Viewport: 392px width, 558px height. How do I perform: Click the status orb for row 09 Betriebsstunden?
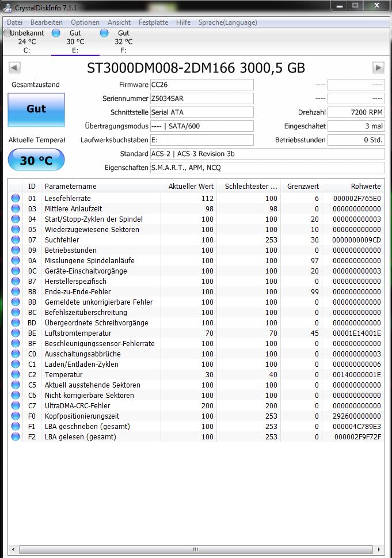coord(16,250)
